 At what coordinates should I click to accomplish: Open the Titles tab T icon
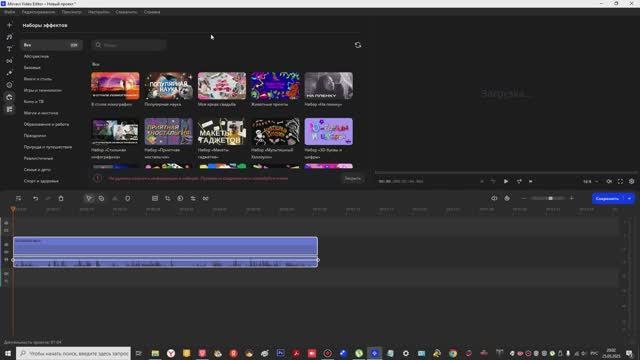(9, 49)
